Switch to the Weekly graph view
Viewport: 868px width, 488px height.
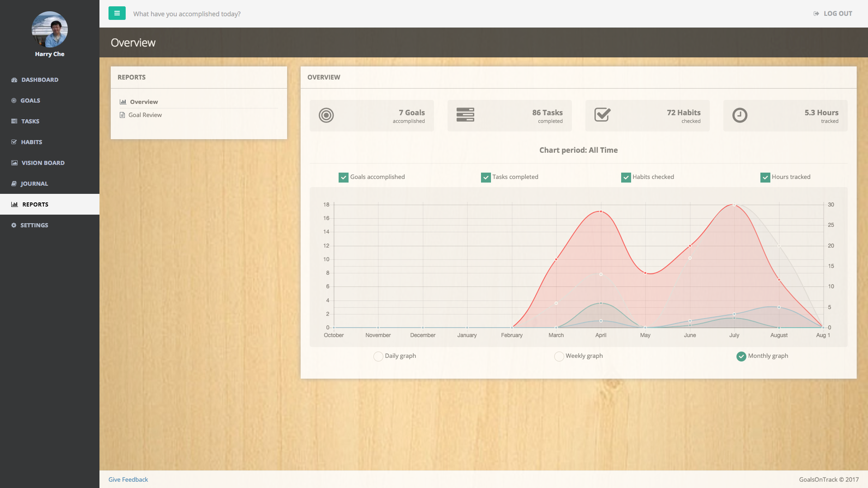559,357
